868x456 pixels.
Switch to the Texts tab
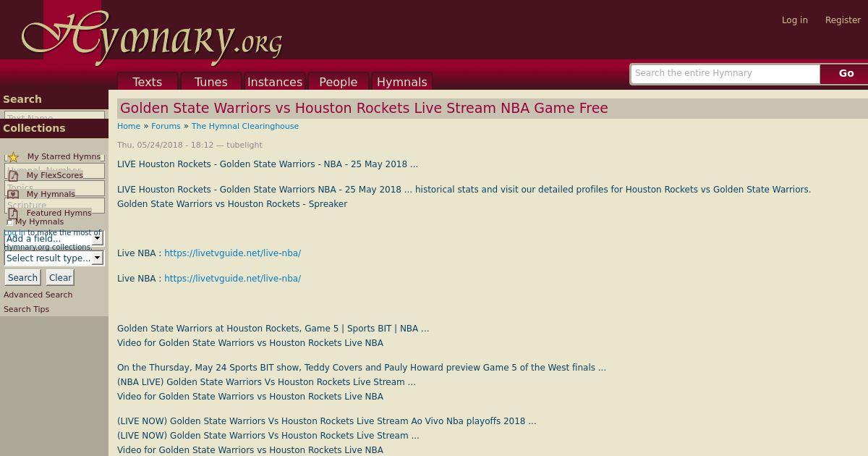[x=148, y=82]
